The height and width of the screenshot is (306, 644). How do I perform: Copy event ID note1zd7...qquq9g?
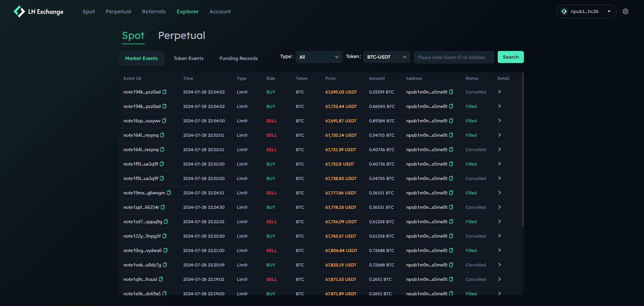tap(166, 222)
